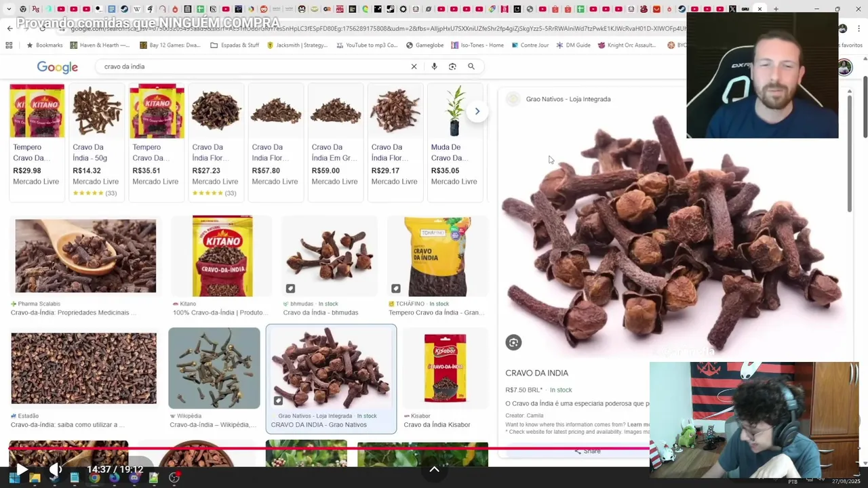
Task: Open the Windows Start menu
Action: [x=15, y=479]
